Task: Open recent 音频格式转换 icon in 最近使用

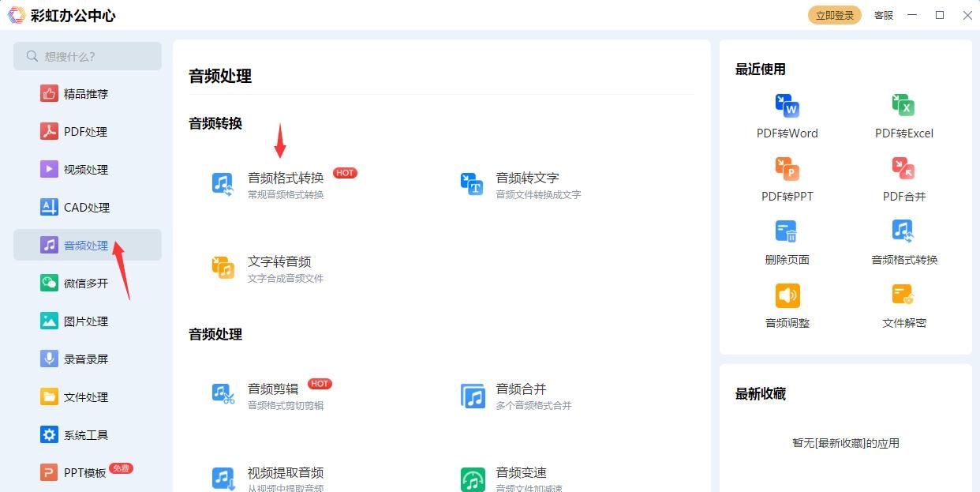Action: (903, 231)
